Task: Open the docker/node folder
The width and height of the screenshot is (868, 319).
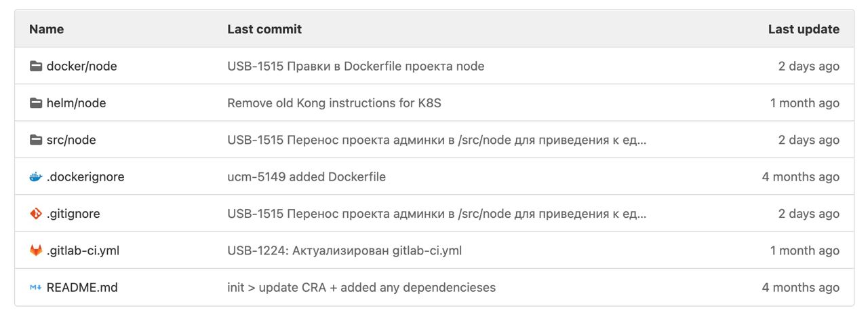Action: [x=81, y=66]
